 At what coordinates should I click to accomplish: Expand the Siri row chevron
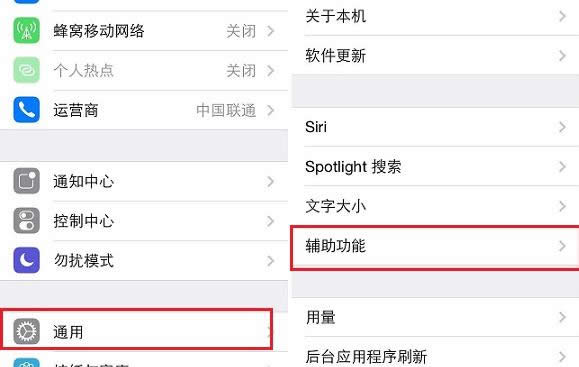click(x=562, y=127)
